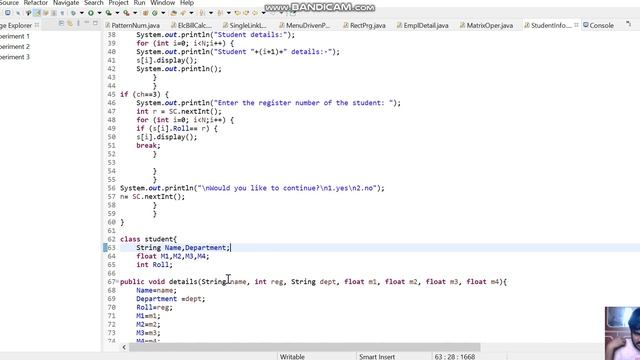The width and height of the screenshot is (640, 360).
Task: Toggle Link with Editor in Package Explorer
Action: tap(70, 23)
